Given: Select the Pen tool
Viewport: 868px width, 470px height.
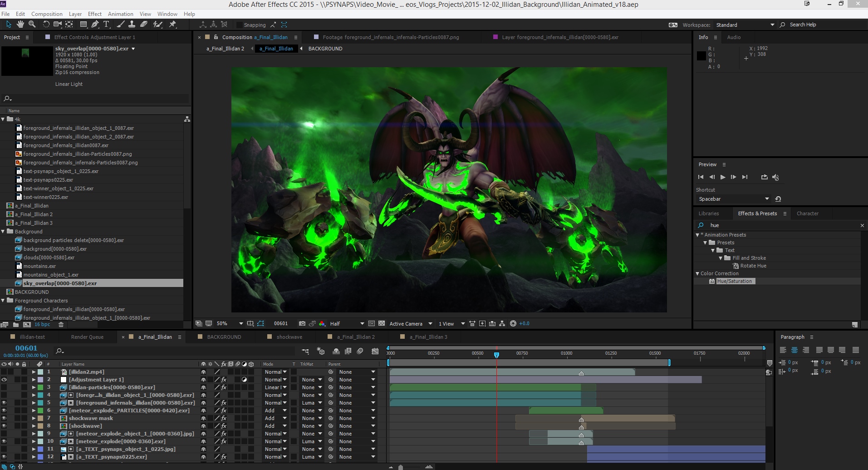Looking at the screenshot, I should point(95,24).
